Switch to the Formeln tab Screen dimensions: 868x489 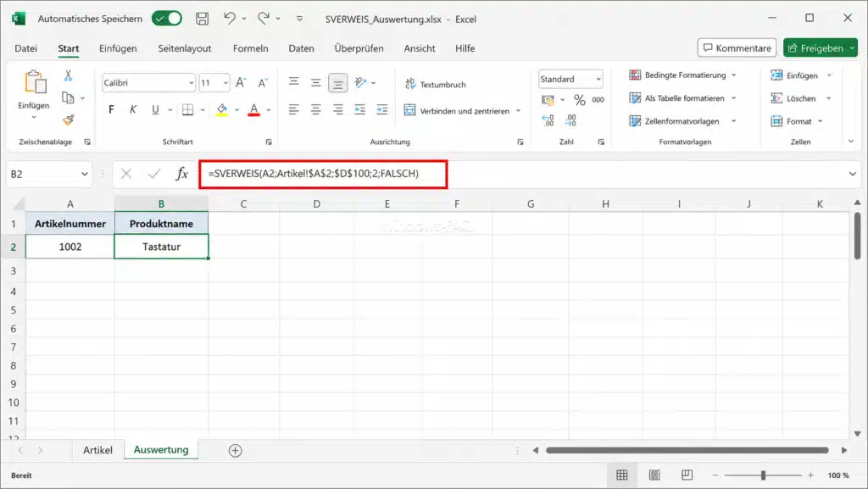(x=250, y=48)
